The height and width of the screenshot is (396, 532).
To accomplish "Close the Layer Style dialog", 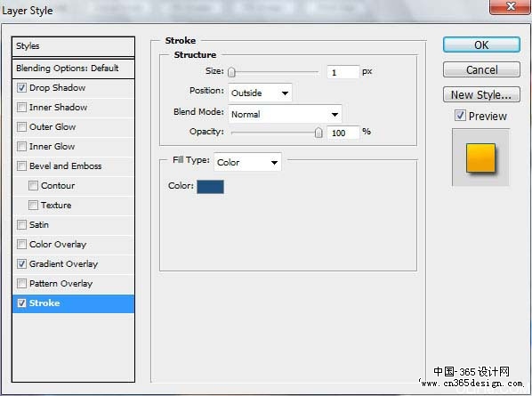I will (x=510, y=7).
